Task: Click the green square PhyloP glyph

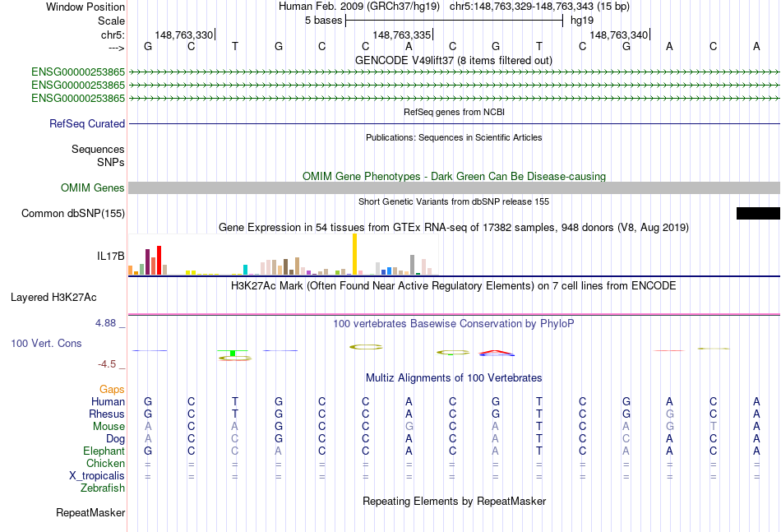Action: 233,354
